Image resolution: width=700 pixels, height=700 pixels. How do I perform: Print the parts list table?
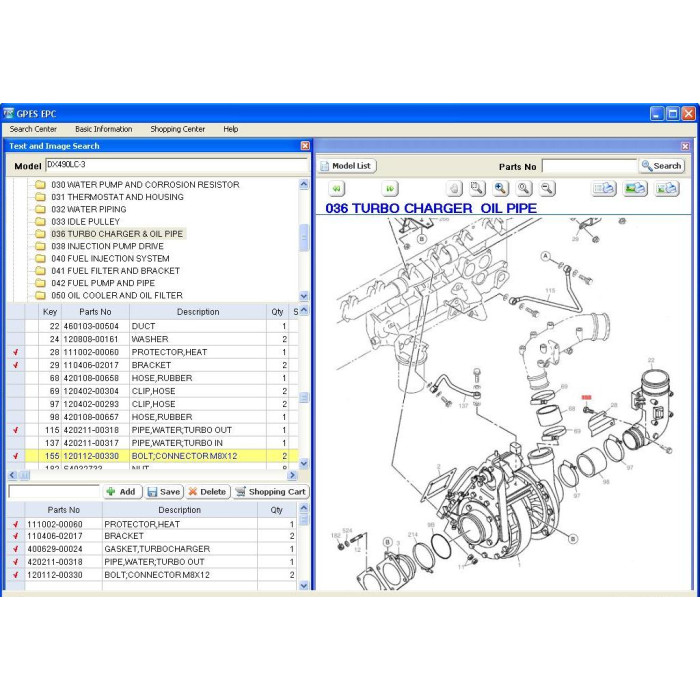(x=604, y=189)
